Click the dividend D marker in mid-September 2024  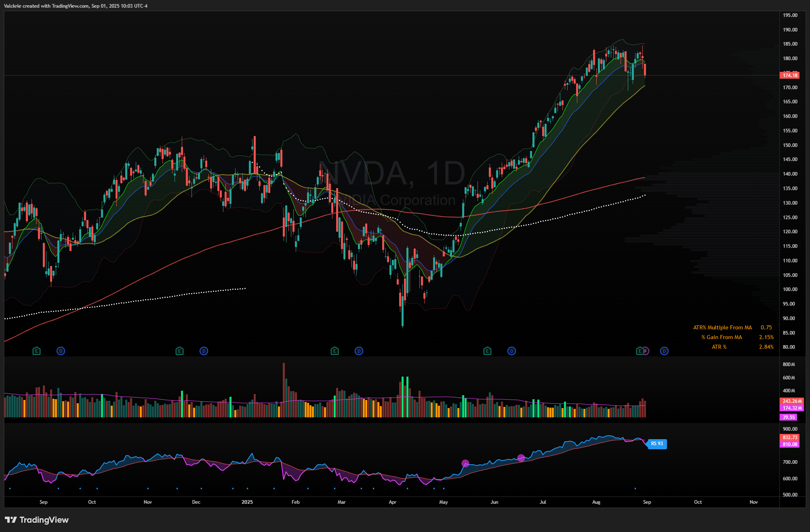tap(61, 351)
